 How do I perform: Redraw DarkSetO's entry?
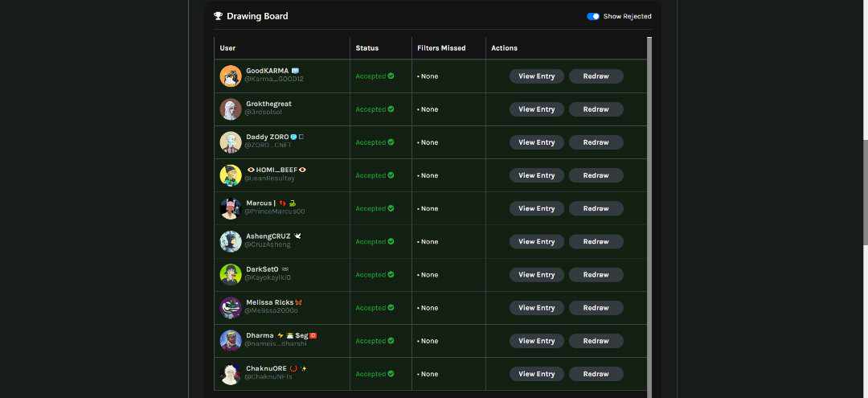(x=596, y=274)
